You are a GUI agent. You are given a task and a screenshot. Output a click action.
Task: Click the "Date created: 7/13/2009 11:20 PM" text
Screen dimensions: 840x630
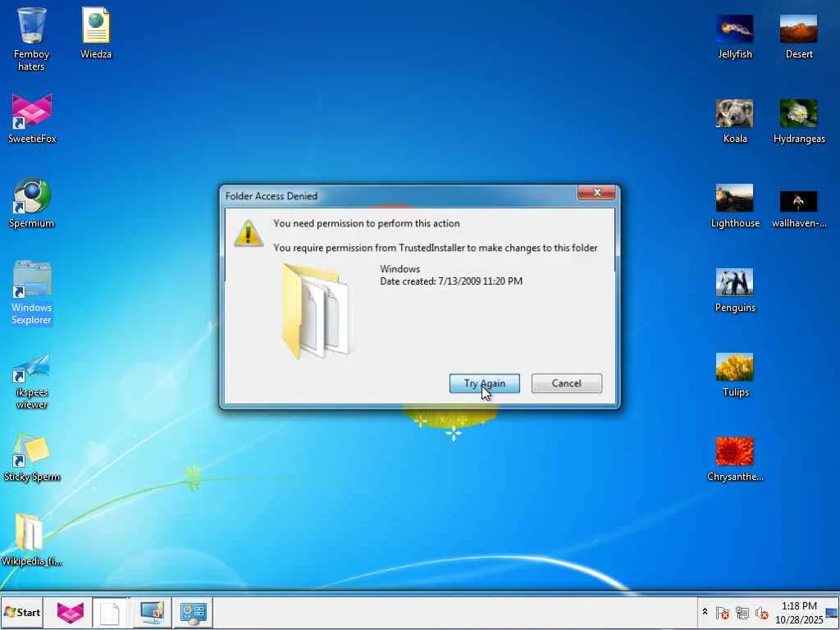pyautogui.click(x=451, y=281)
